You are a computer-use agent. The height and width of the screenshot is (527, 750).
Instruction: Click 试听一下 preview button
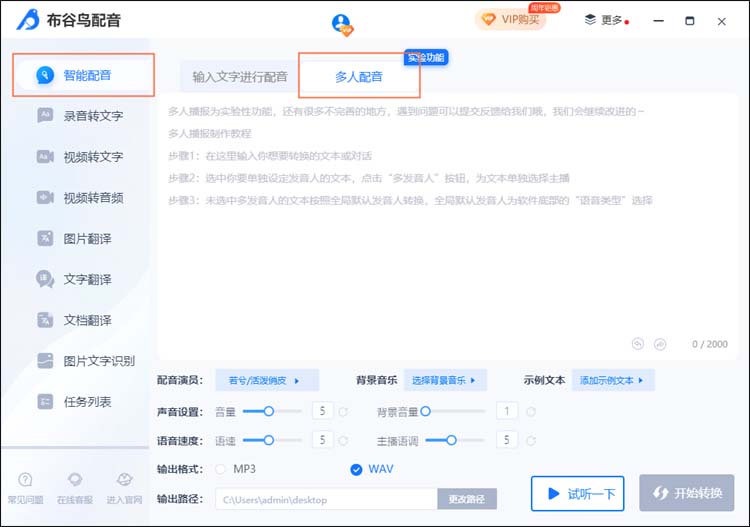coord(577,493)
